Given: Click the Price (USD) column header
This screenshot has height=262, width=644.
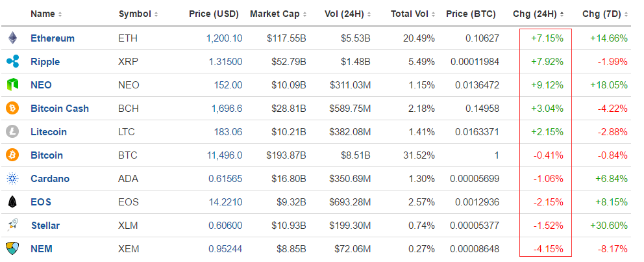Looking at the screenshot, I should click(x=214, y=14).
